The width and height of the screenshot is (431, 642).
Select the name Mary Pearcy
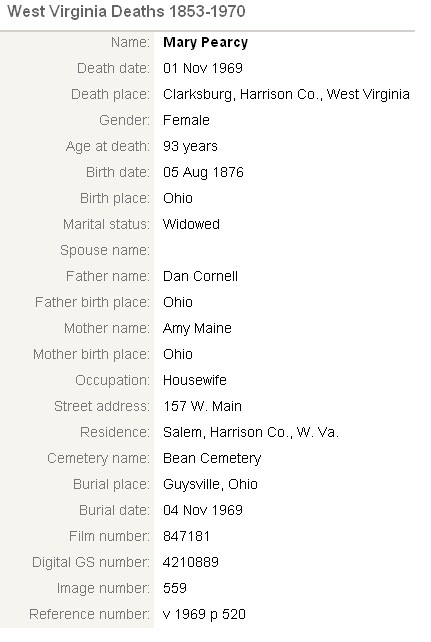pyautogui.click(x=205, y=42)
